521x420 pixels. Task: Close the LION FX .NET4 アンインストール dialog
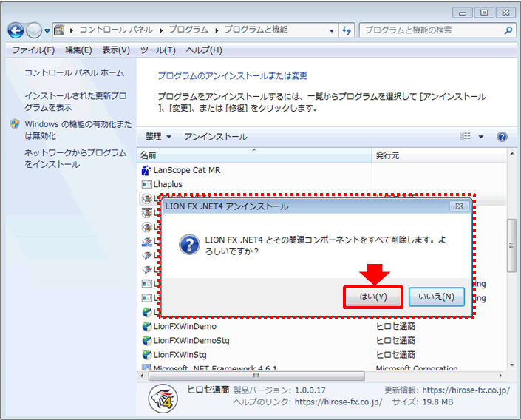coord(459,206)
